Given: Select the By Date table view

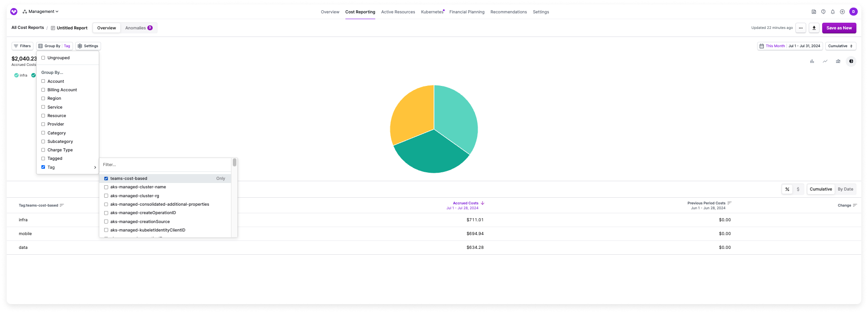Looking at the screenshot, I should point(845,189).
